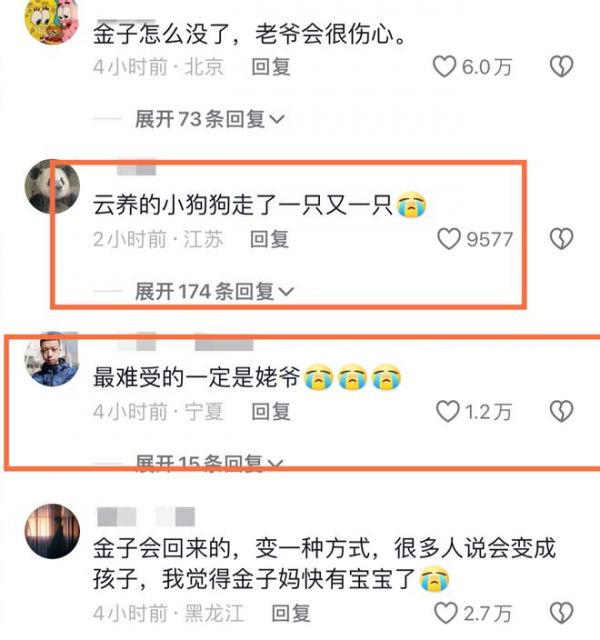Open the panda avatar profile

(x=52, y=186)
